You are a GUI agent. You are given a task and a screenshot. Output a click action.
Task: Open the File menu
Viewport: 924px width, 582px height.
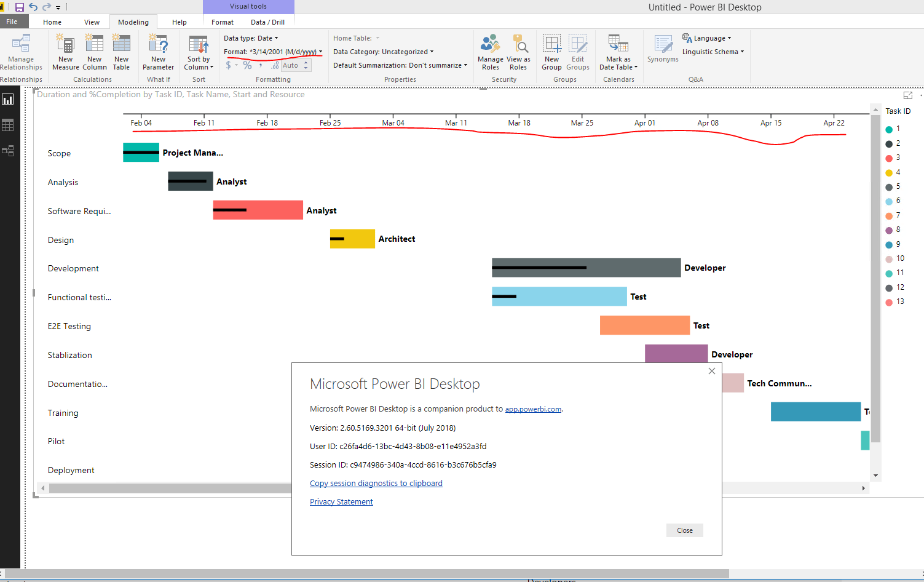pyautogui.click(x=12, y=22)
